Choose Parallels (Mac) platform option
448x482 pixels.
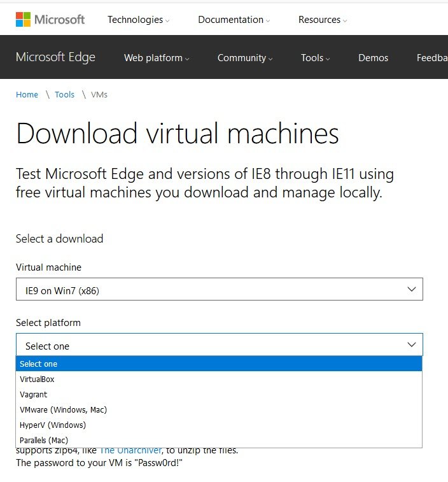(43, 441)
